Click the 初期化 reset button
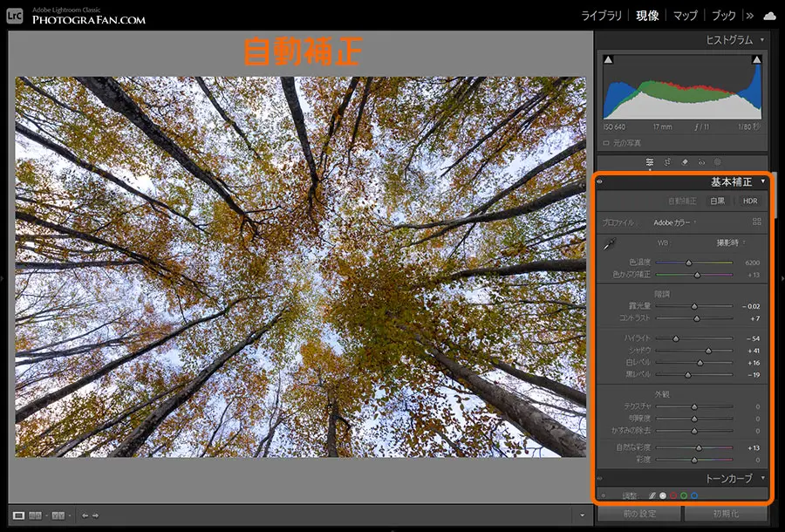Image resolution: width=785 pixels, height=532 pixels. (x=726, y=514)
